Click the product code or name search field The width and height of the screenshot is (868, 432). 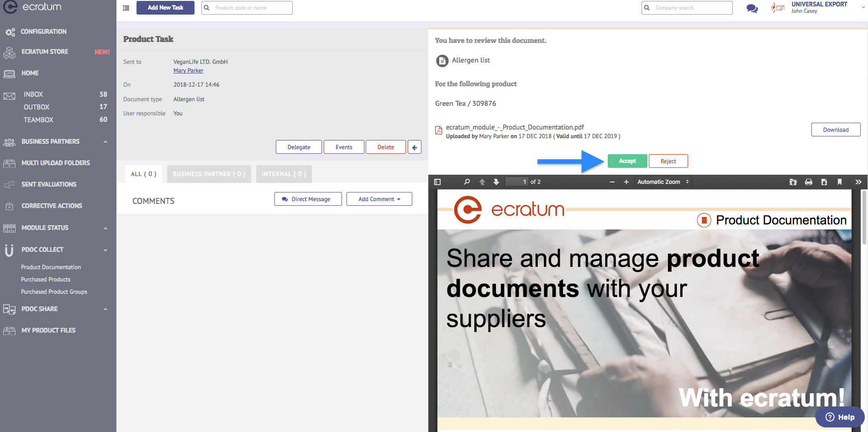coord(247,8)
